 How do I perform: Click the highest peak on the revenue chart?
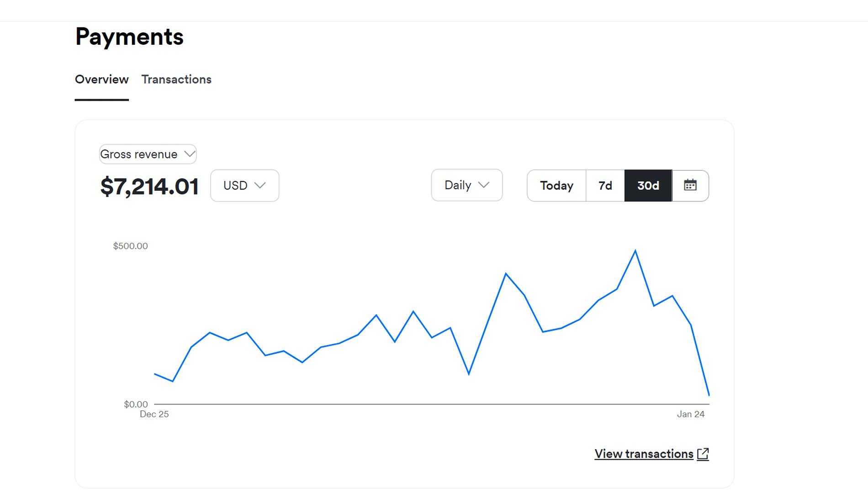635,251
